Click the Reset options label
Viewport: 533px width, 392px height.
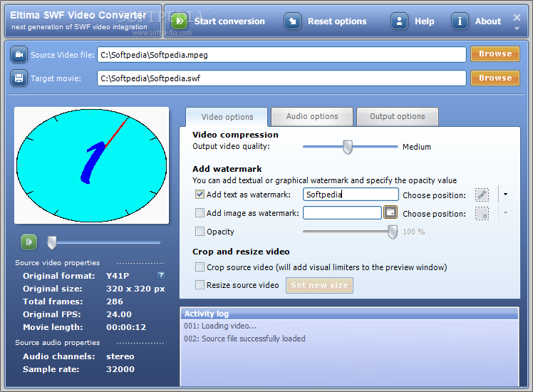pyautogui.click(x=337, y=21)
